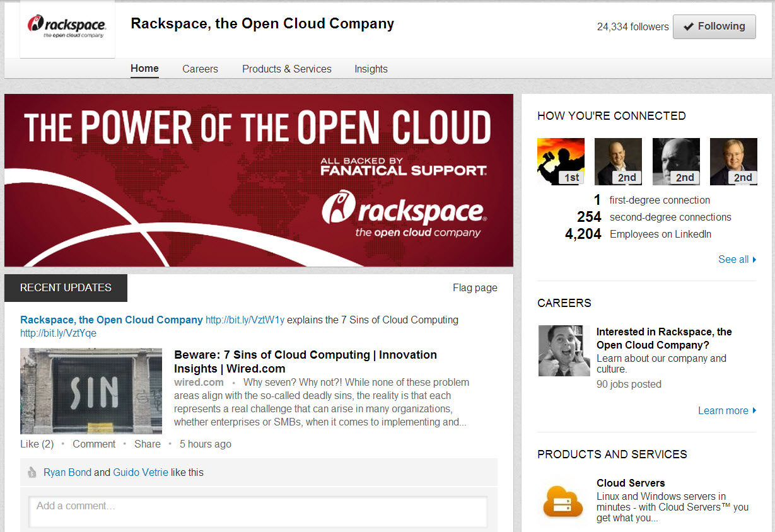
Task: Open the last 2nd-degree connection photo
Action: [x=733, y=161]
